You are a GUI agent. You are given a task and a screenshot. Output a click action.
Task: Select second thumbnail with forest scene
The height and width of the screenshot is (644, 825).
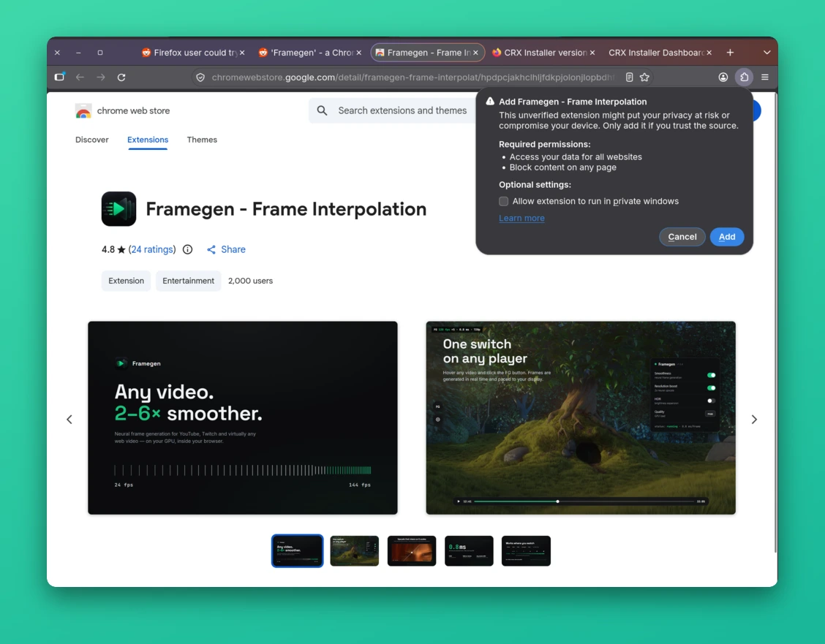click(x=355, y=551)
